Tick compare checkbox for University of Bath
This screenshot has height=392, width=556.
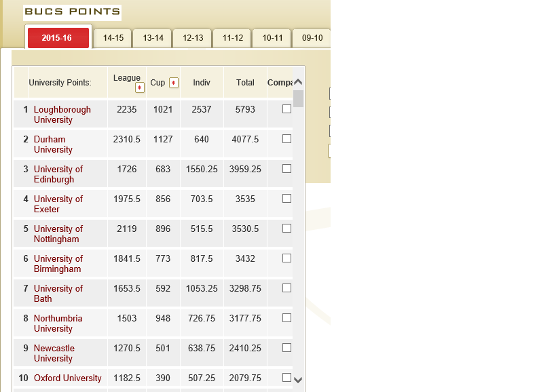click(287, 288)
